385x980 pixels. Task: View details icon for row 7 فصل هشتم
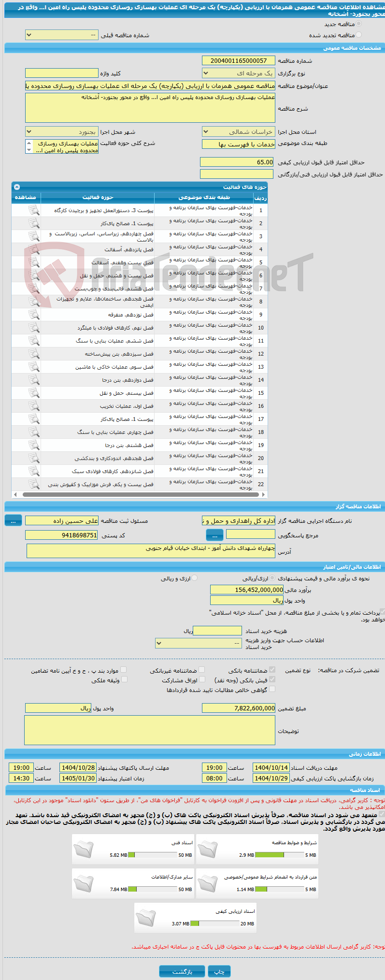pyautogui.click(x=33, y=288)
